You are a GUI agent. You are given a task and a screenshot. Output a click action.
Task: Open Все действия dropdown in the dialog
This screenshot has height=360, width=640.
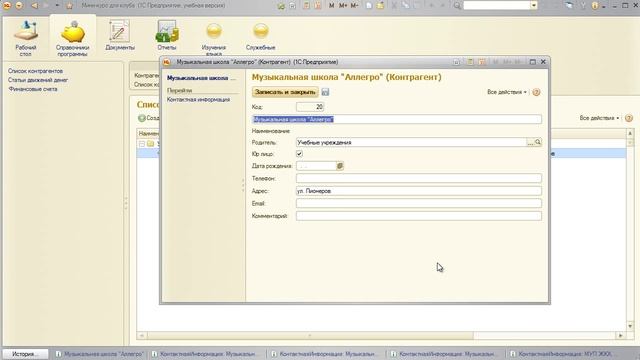pos(507,92)
